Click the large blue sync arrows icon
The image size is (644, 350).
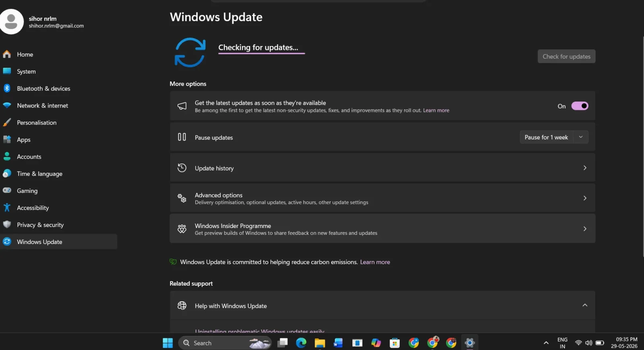(x=190, y=52)
